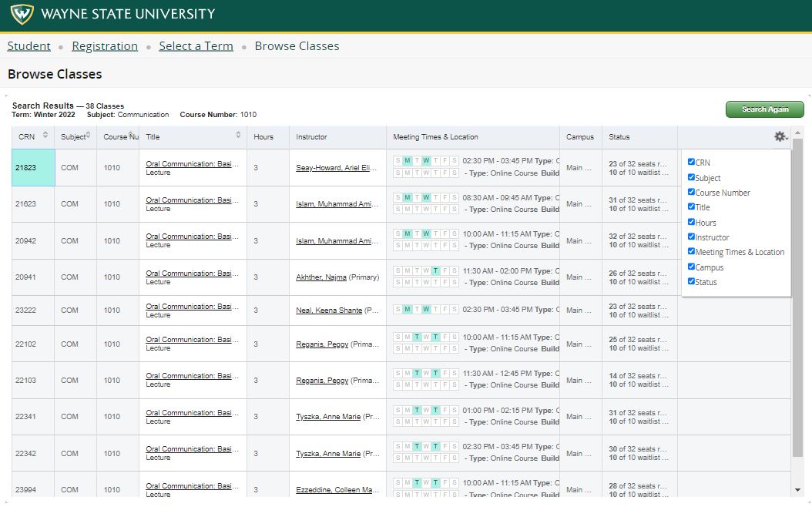
Task: Click the 01:00 PM - 02:15 PM meeting time
Action: (x=496, y=410)
